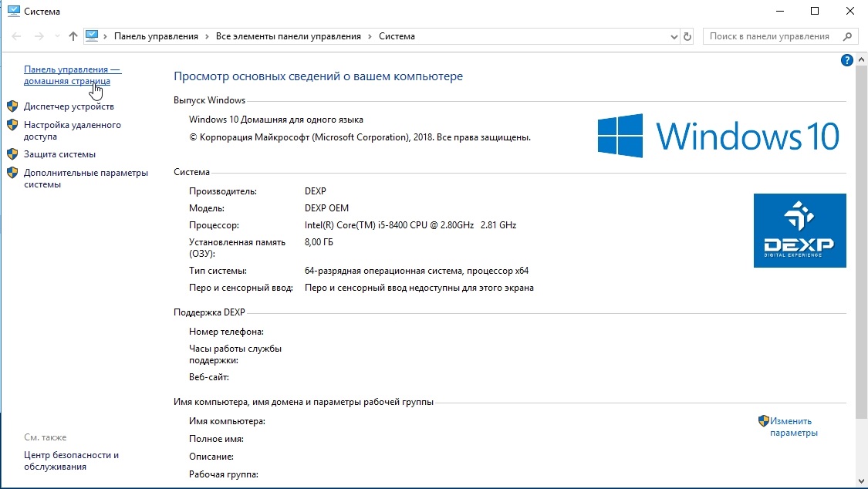This screenshot has width=868, height=489.
Task: Open Защита системы
Action: pos(59,154)
